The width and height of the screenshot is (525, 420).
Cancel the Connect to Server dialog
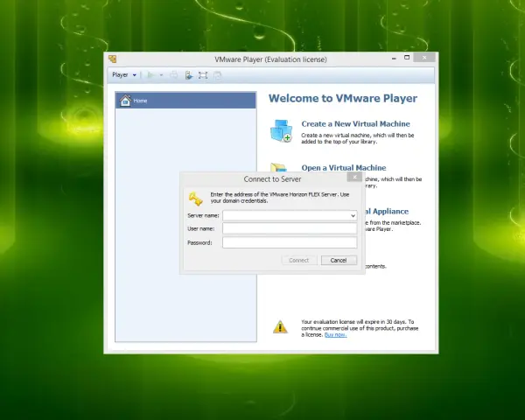[339, 260]
